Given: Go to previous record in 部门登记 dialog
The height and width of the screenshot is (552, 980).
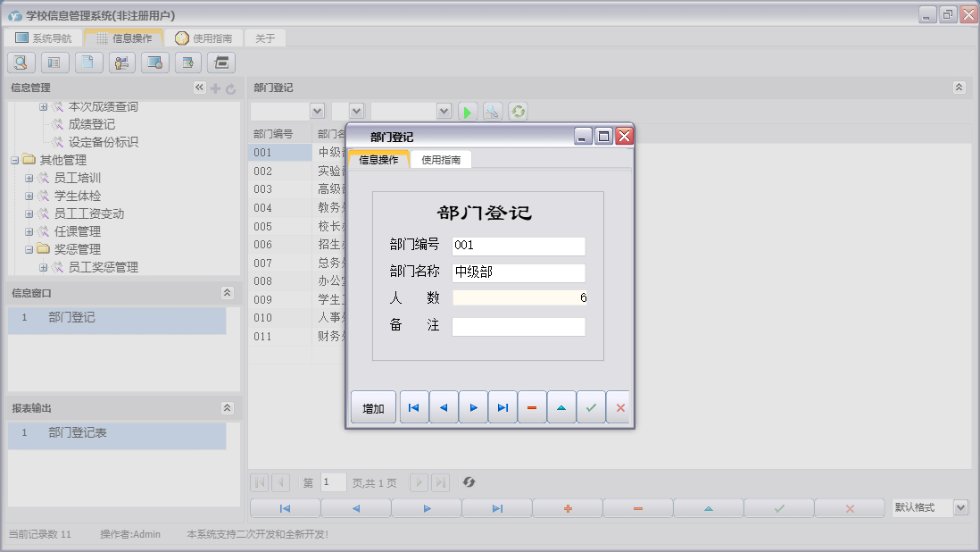Looking at the screenshot, I should (x=444, y=407).
